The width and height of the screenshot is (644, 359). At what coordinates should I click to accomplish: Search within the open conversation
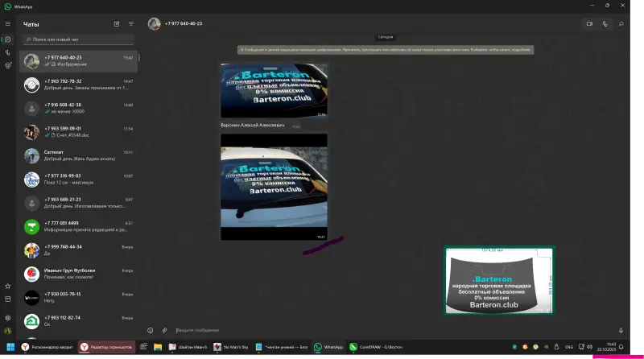[x=621, y=24]
